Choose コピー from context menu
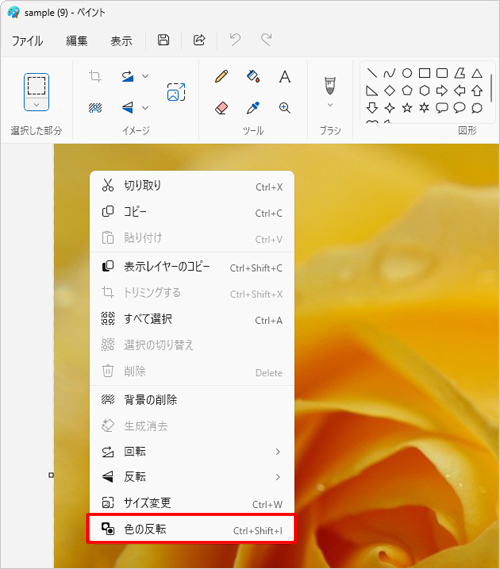 192,212
